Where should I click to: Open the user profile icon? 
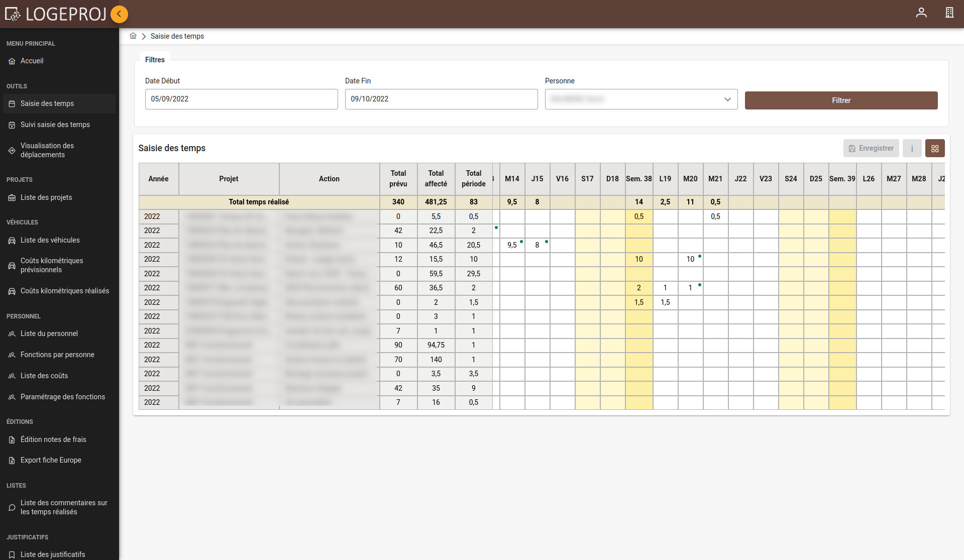pyautogui.click(x=921, y=13)
